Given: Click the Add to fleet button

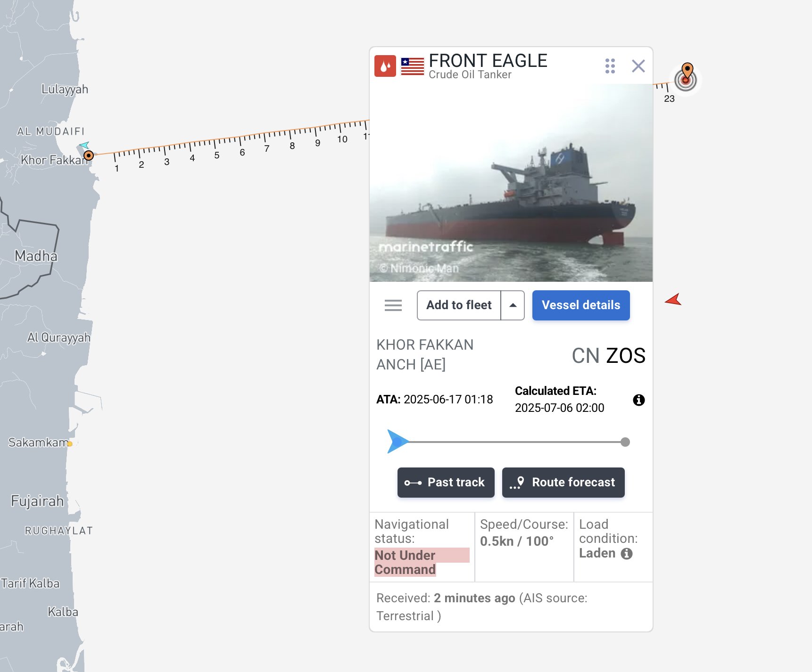Looking at the screenshot, I should pos(459,305).
